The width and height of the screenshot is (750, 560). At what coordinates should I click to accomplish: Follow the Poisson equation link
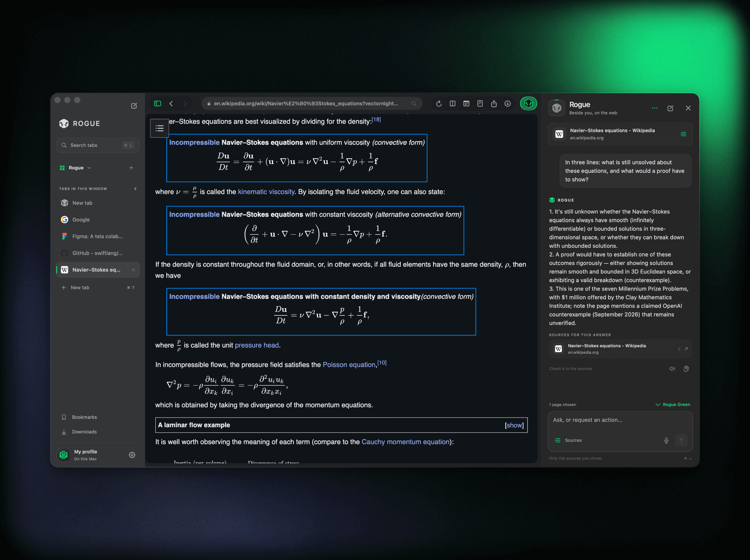click(x=349, y=365)
